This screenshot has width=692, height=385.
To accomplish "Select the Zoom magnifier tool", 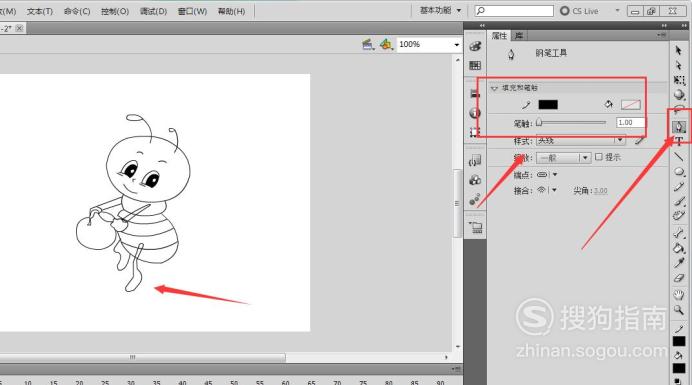I will (679, 310).
